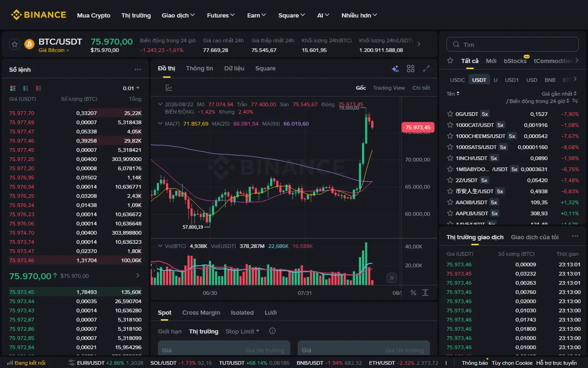Open the chart indicator line icon
This screenshot has height=368, width=588.
pyautogui.click(x=169, y=88)
